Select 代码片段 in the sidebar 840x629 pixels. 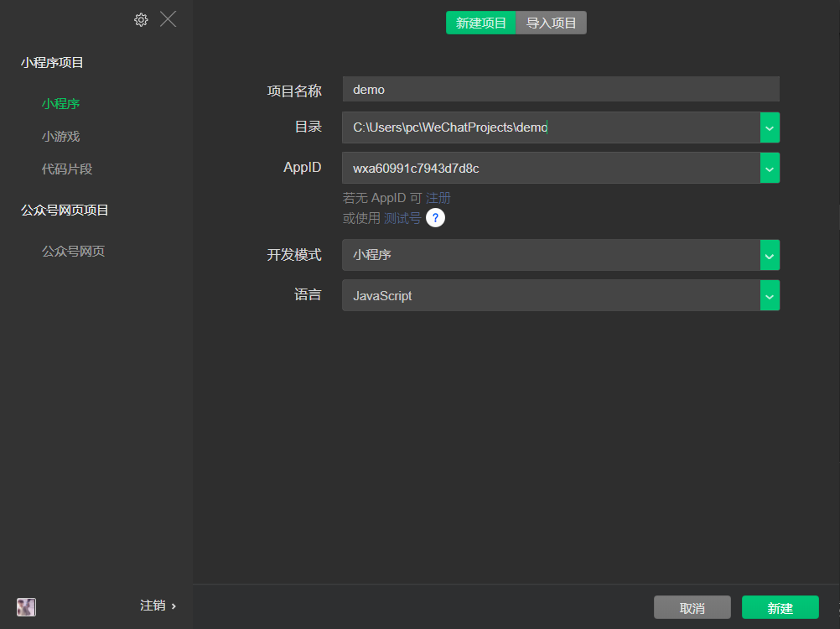click(x=67, y=169)
